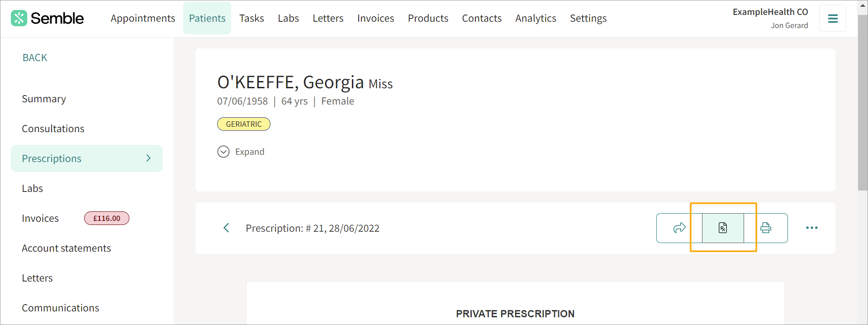
Task: Open the Communications sidebar item
Action: 61,308
